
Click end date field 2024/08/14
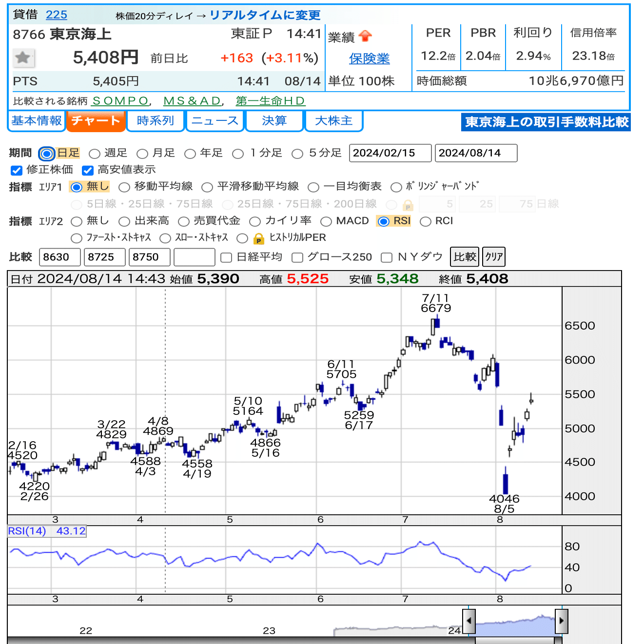(x=476, y=153)
